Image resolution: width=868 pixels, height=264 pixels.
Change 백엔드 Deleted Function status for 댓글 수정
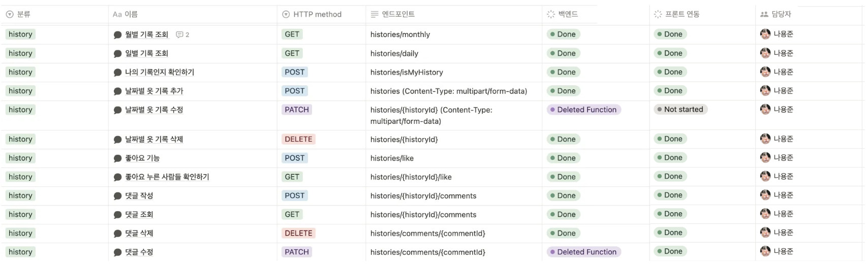pos(584,252)
